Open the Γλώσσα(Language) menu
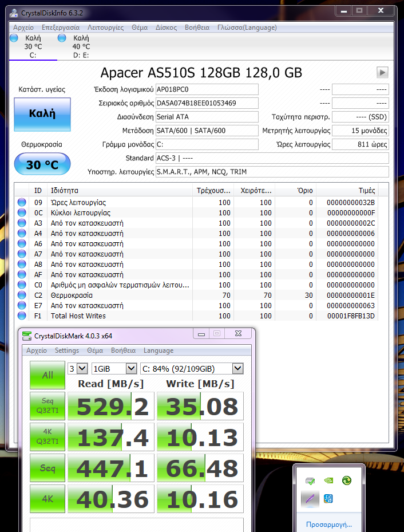This screenshot has width=404, height=532. [247, 27]
